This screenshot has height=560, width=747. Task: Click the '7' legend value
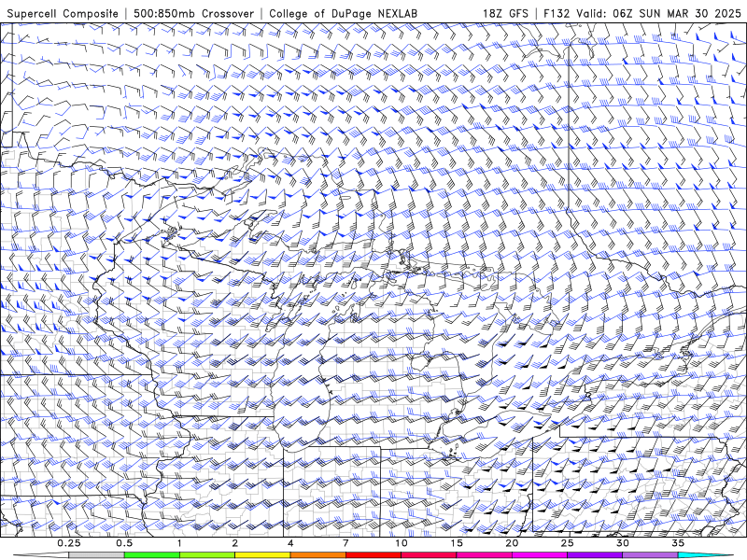[345, 543]
